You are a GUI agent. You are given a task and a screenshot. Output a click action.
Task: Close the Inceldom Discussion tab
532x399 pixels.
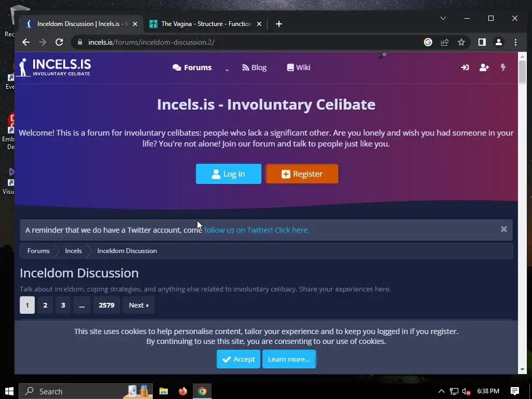click(135, 24)
